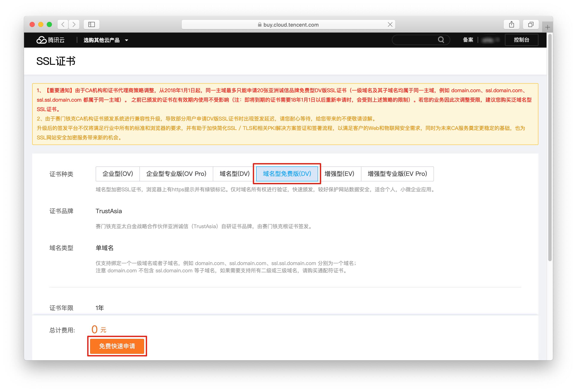Viewport: 577px width, 392px height.
Task: Select the 增强型(EV) certificate type
Action: tap(339, 174)
